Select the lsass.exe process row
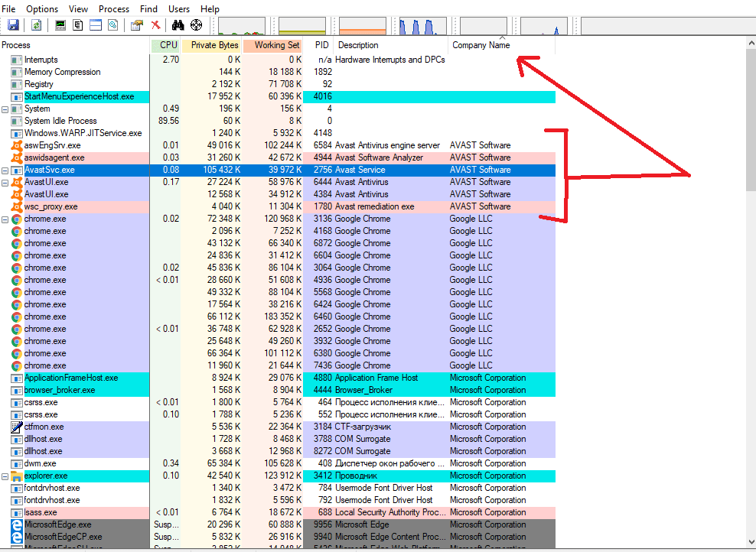The width and height of the screenshot is (756, 552). tap(40, 512)
